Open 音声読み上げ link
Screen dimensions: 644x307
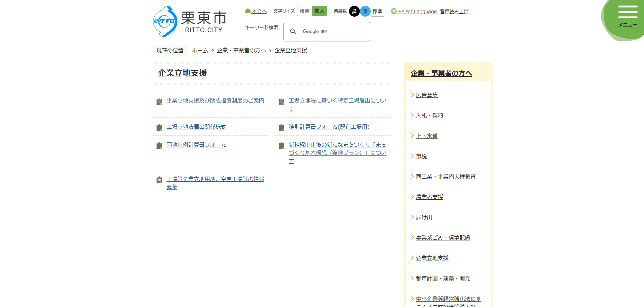tap(454, 12)
